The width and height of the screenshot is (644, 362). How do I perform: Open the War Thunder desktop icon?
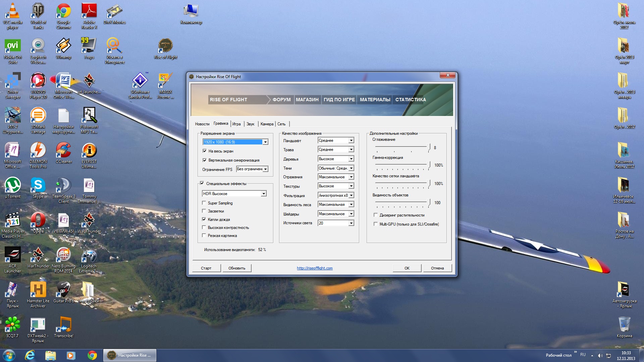(x=89, y=221)
